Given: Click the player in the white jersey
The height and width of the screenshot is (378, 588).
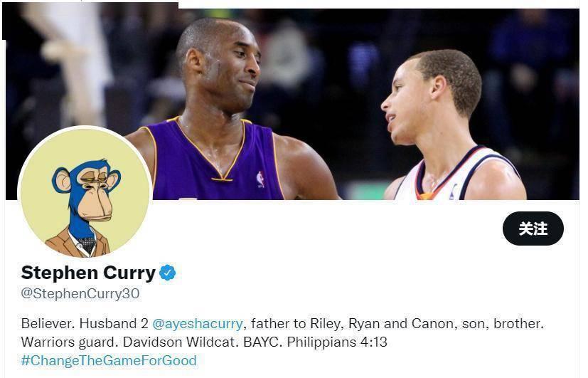Looking at the screenshot, I should pos(450,127).
